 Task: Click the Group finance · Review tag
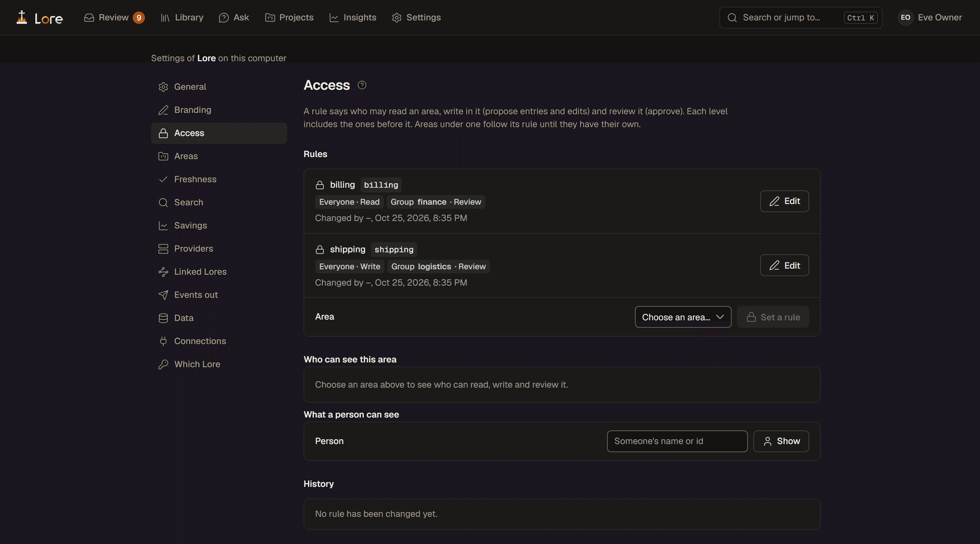[436, 202]
